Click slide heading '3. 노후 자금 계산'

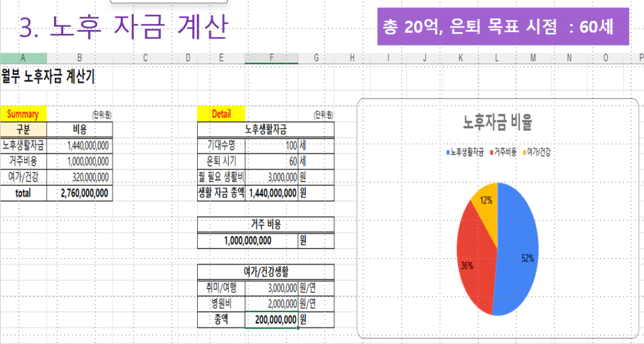click(123, 26)
